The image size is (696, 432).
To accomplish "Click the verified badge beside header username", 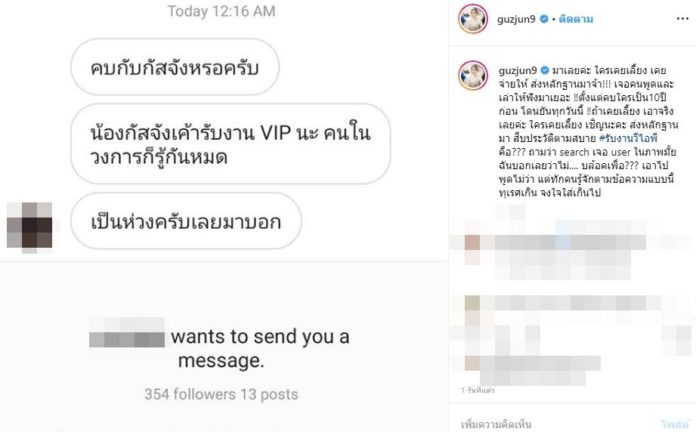I will (x=544, y=19).
